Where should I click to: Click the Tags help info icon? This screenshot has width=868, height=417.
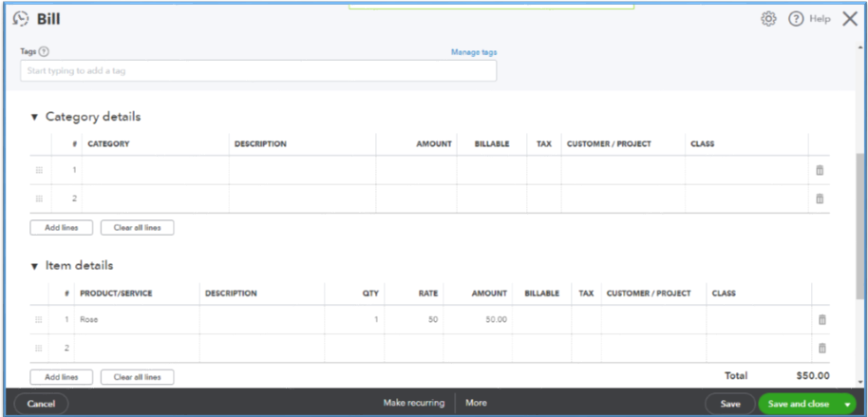44,51
